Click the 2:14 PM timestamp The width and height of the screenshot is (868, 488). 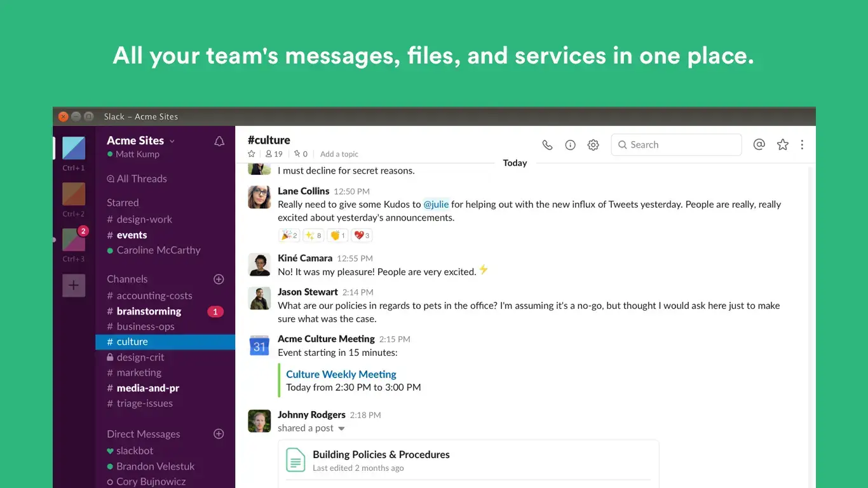pos(358,292)
